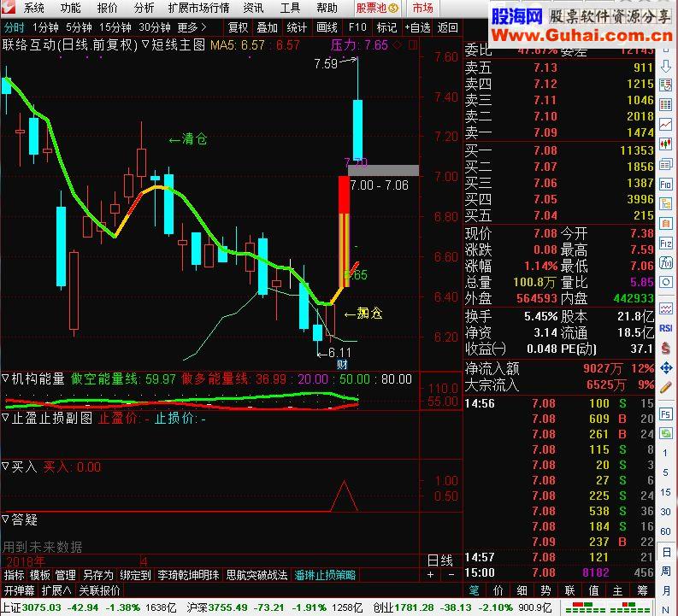
Task: Expand the 扩展∧ bottom panel
Action: point(56,590)
